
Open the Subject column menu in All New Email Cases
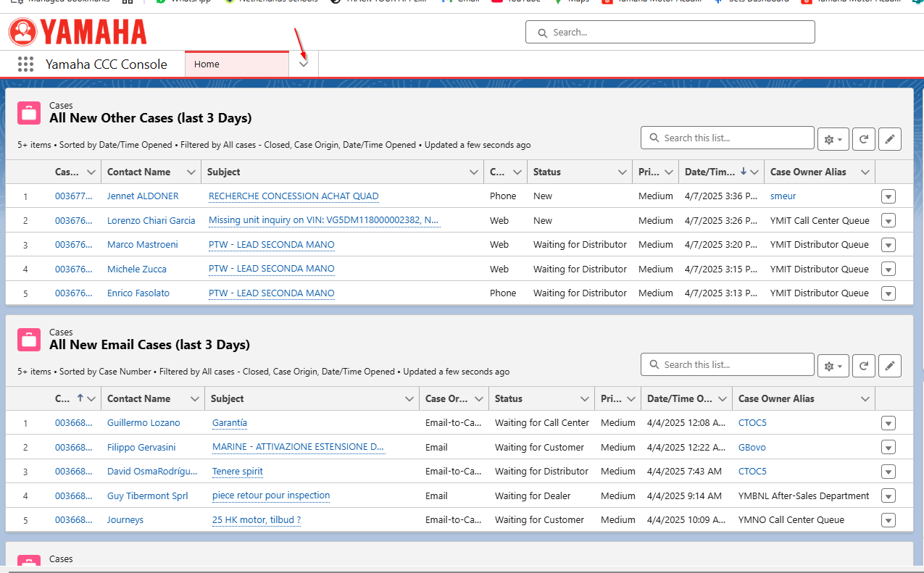pos(409,398)
